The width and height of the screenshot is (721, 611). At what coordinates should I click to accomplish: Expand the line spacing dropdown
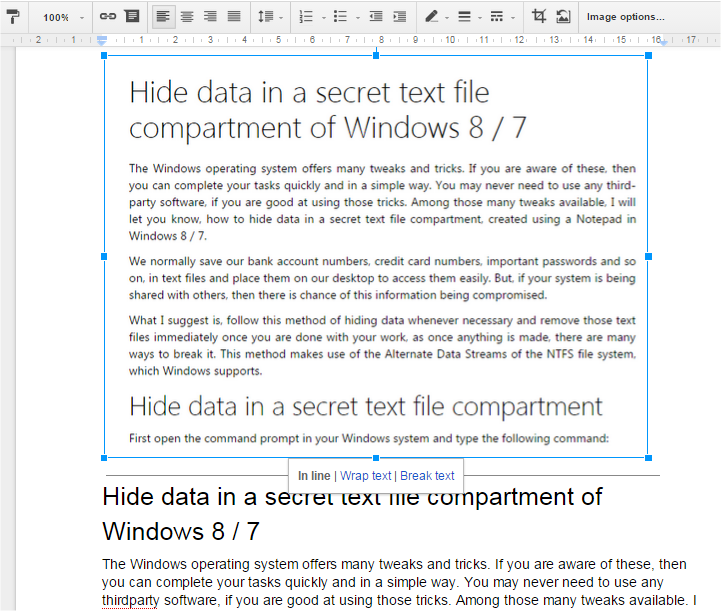point(270,17)
